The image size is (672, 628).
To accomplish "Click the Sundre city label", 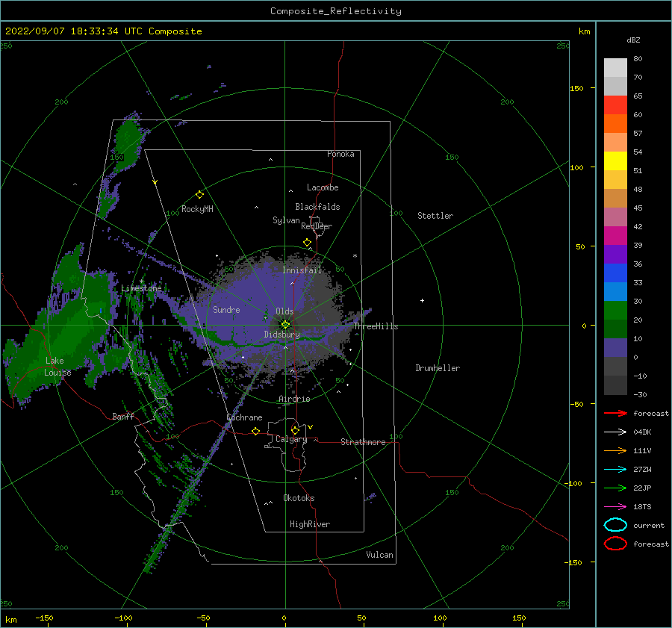I will [x=227, y=310].
